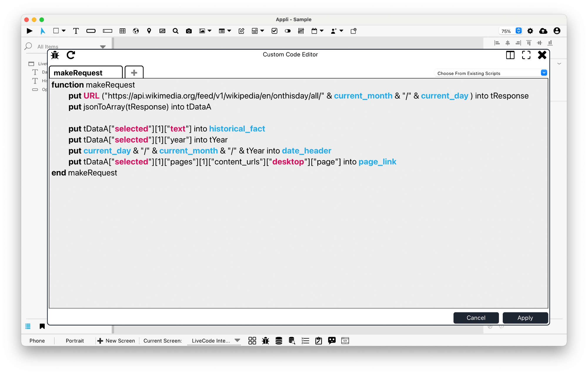Enter fullscreen using expand icon

526,55
